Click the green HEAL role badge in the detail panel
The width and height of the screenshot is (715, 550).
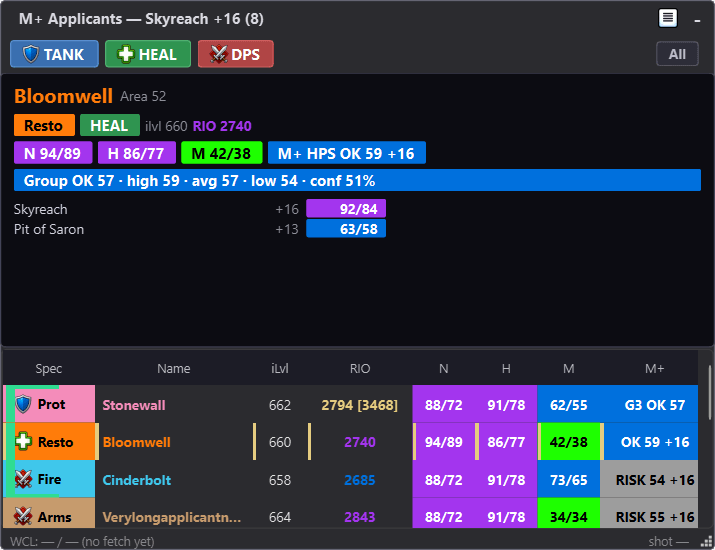coord(109,125)
